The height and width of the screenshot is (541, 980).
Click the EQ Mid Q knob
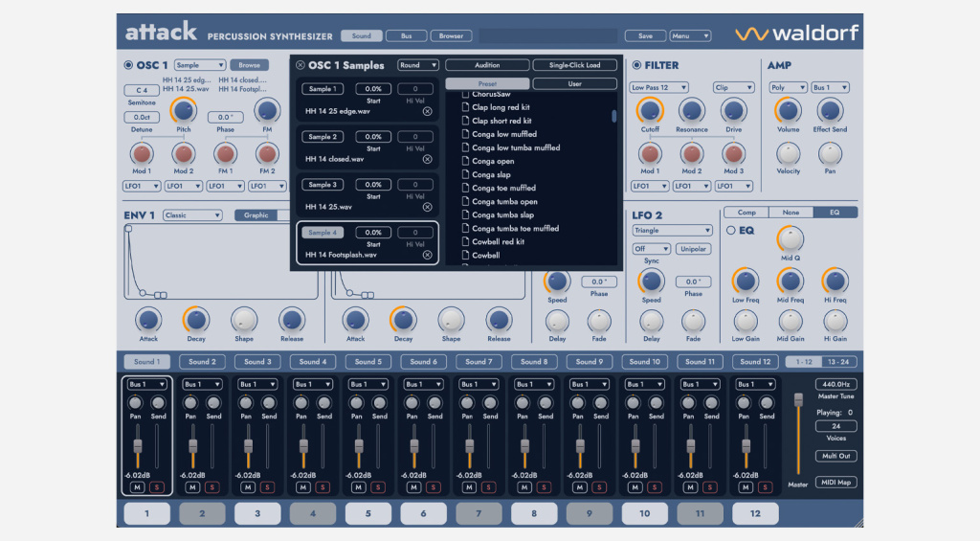(791, 238)
